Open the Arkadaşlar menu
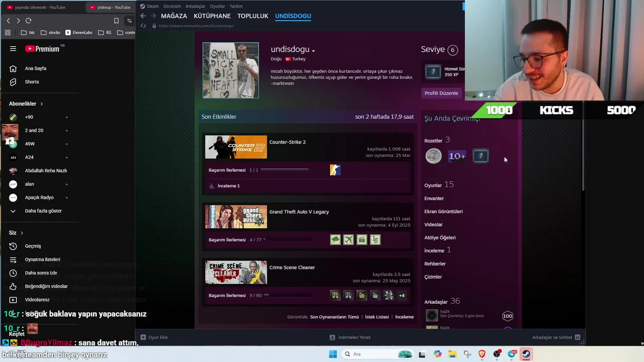The image size is (644, 362). click(x=195, y=6)
